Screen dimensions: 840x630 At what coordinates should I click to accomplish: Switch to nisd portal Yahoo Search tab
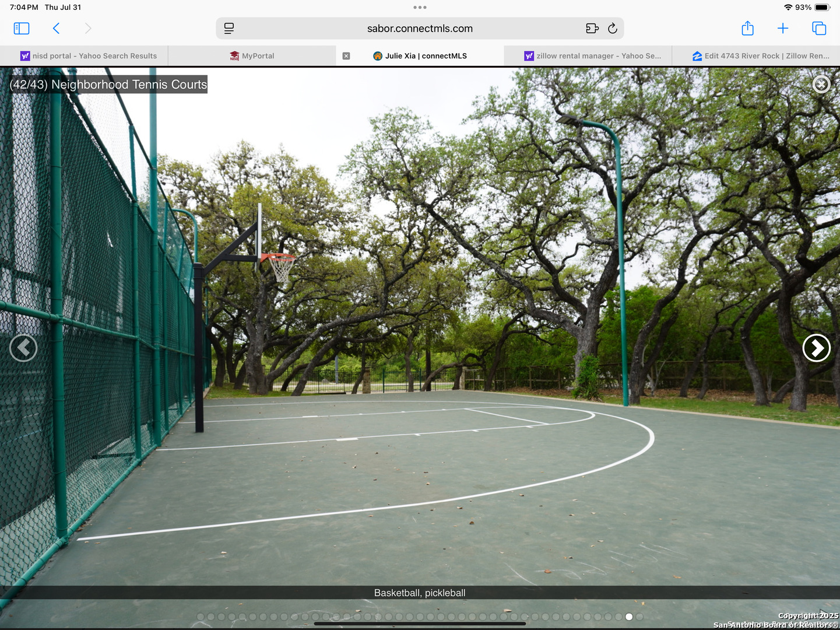pyautogui.click(x=89, y=56)
